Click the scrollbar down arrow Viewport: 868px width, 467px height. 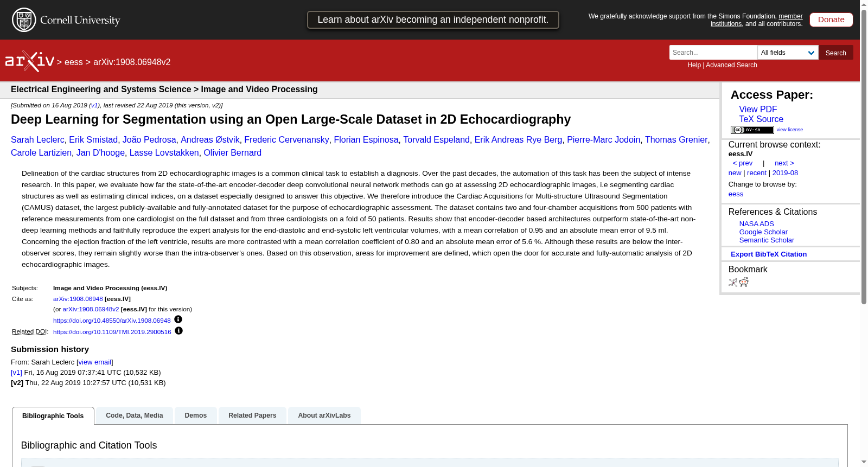[864, 462]
